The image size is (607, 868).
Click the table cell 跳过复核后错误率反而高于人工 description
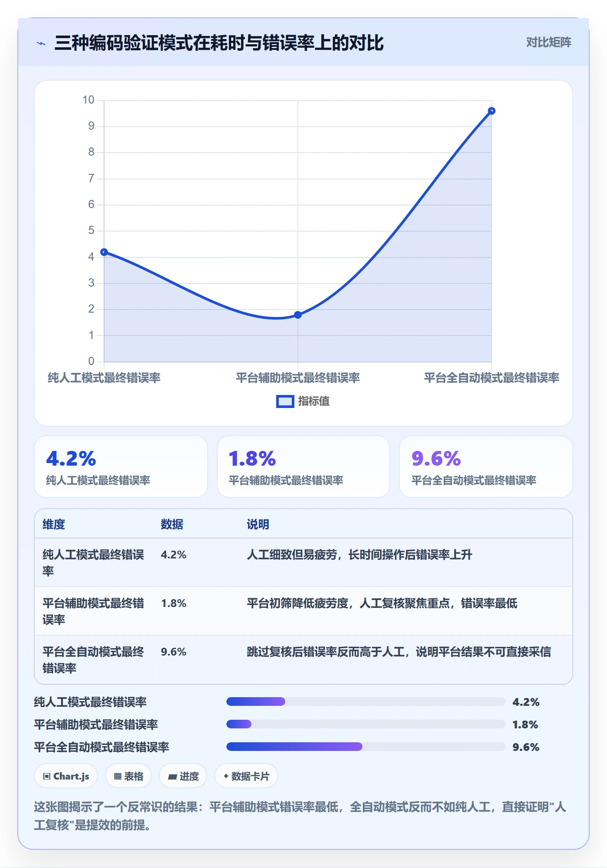399,652
